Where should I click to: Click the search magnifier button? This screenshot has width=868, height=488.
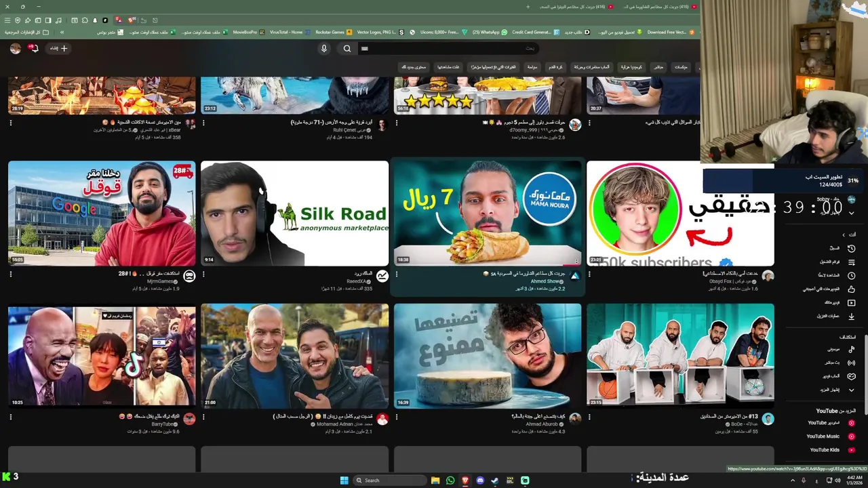[347, 48]
